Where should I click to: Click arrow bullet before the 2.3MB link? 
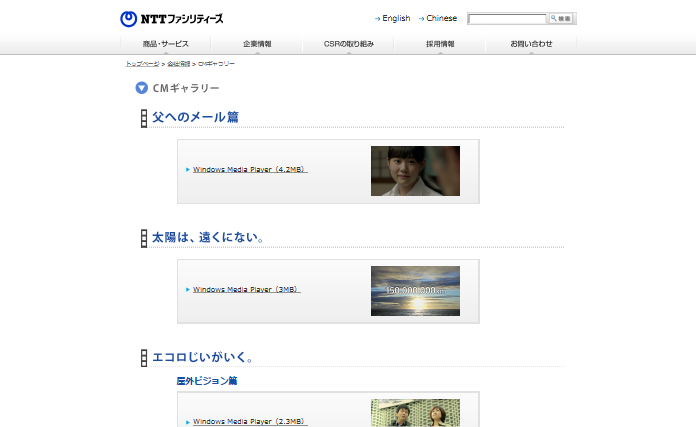[x=188, y=422]
